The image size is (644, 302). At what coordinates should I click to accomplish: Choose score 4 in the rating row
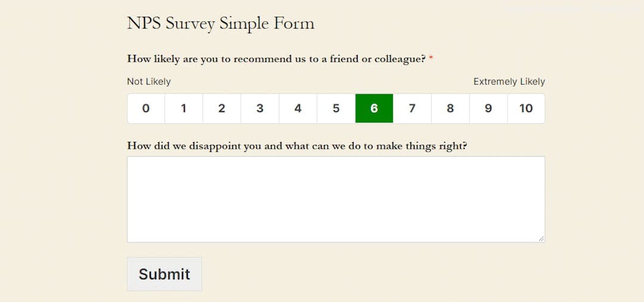point(298,108)
